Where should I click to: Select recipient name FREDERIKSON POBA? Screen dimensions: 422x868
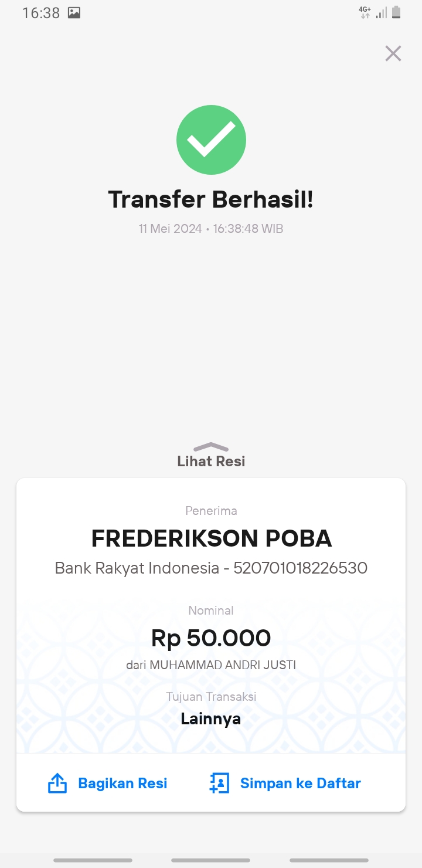[x=211, y=538]
